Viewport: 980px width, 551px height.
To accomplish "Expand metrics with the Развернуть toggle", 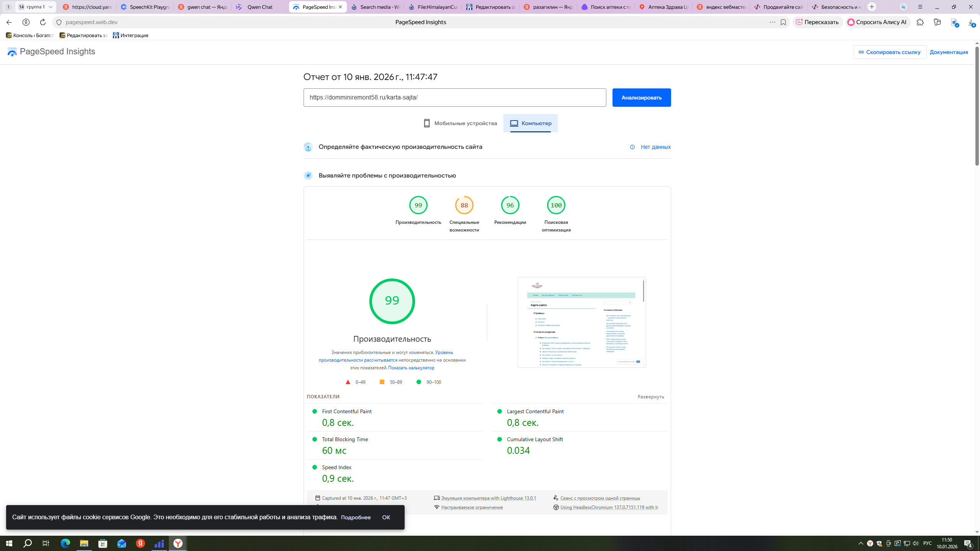I will (651, 397).
